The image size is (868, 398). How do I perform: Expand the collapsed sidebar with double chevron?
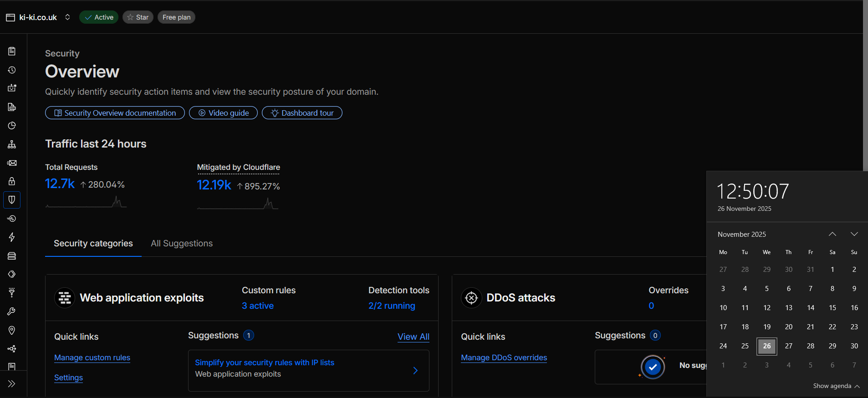[12, 384]
